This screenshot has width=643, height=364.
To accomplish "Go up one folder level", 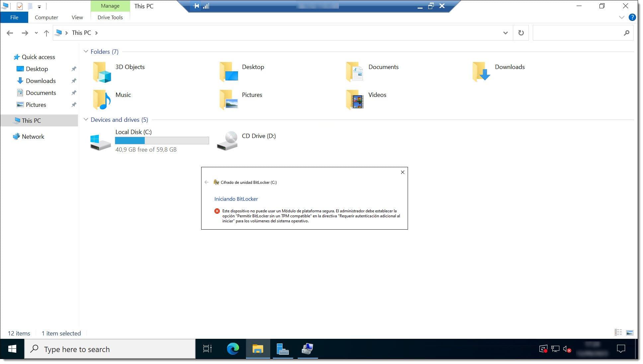I will click(46, 33).
